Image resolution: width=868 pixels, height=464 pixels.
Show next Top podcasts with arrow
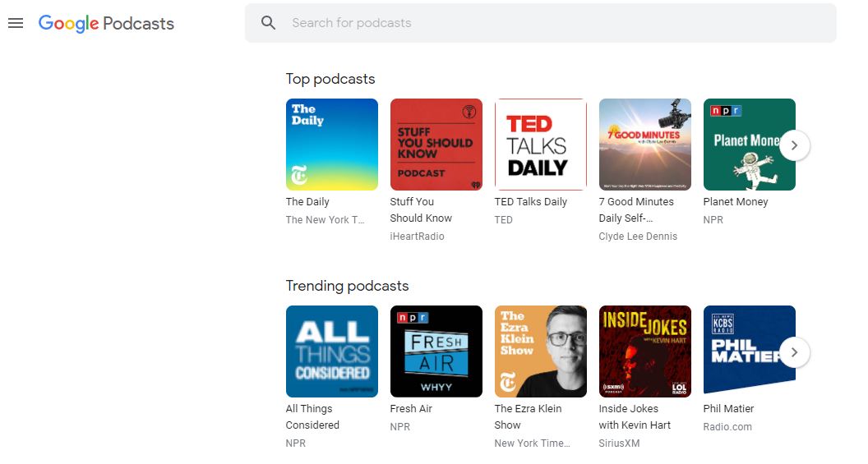[x=794, y=145]
